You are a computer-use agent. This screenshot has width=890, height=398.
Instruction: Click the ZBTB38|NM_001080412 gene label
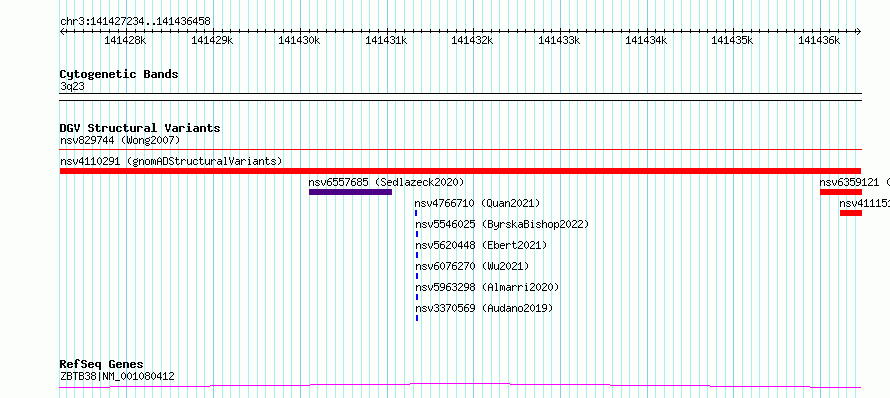(117, 376)
